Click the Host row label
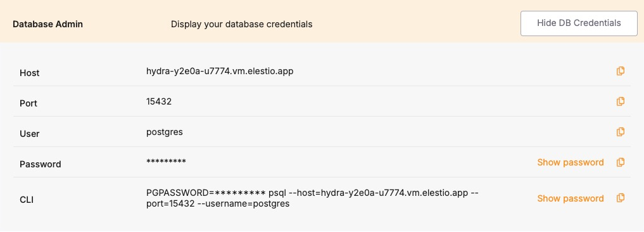Screen dimensions: 644x232 pyautogui.click(x=30, y=73)
